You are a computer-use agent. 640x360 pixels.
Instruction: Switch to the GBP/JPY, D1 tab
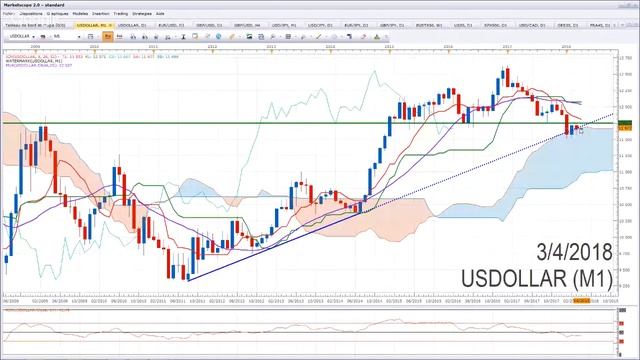tap(392, 25)
